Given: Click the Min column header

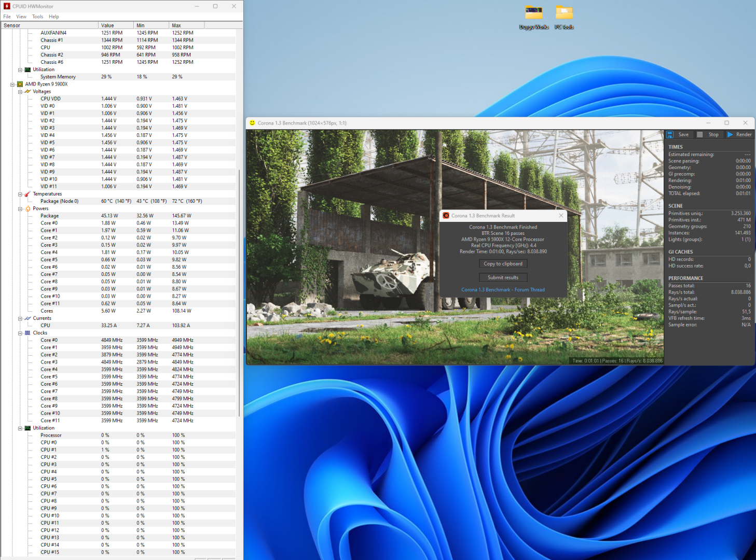Looking at the screenshot, I should pyautogui.click(x=152, y=25).
